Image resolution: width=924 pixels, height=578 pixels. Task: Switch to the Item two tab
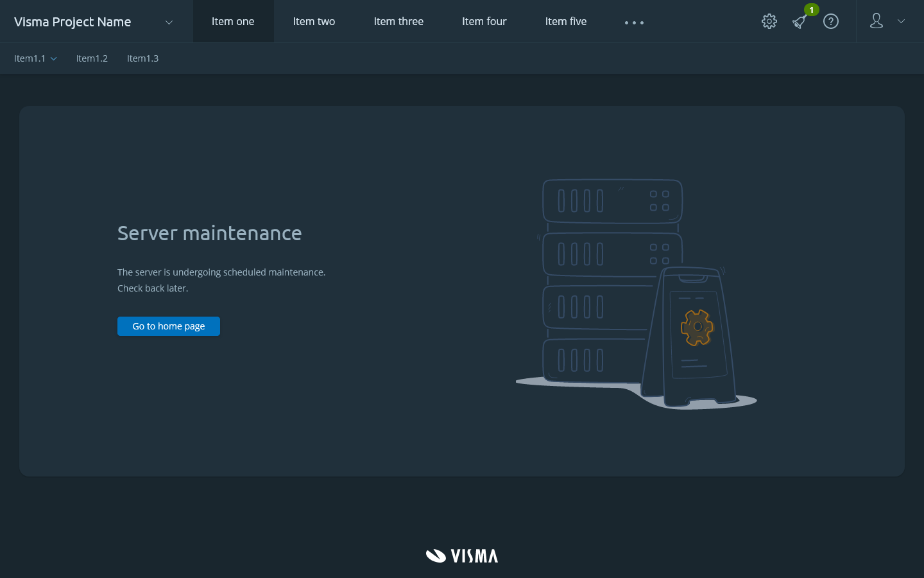(x=314, y=21)
